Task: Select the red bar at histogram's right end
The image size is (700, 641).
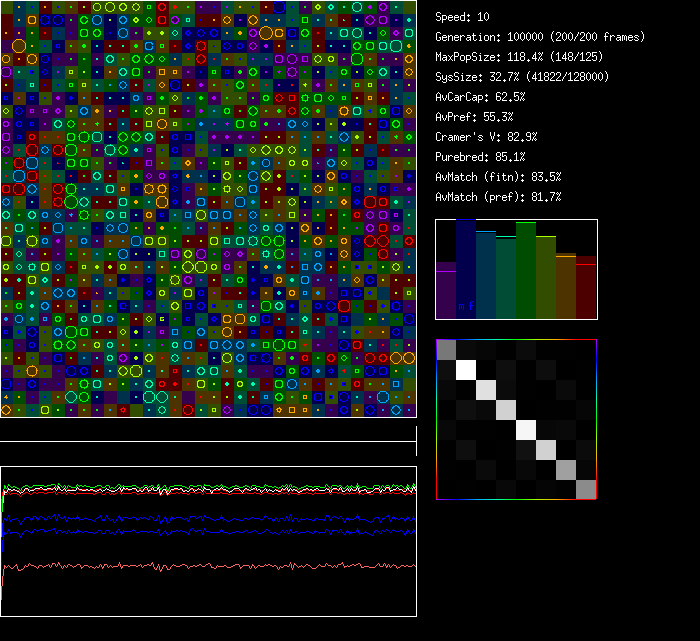Action: (x=586, y=290)
